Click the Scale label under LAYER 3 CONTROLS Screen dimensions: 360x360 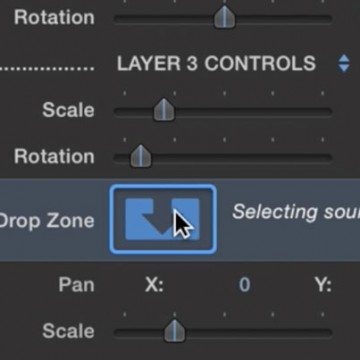[x=68, y=110]
